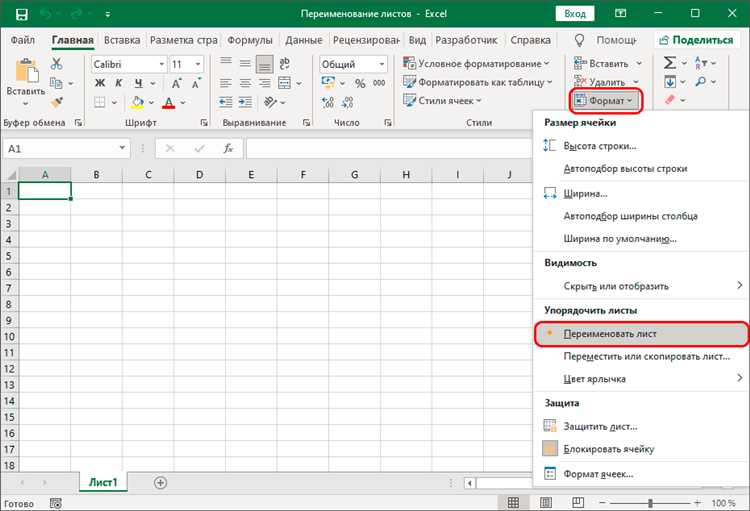
Task: Open Стили ячеек dropdown
Action: point(442,101)
